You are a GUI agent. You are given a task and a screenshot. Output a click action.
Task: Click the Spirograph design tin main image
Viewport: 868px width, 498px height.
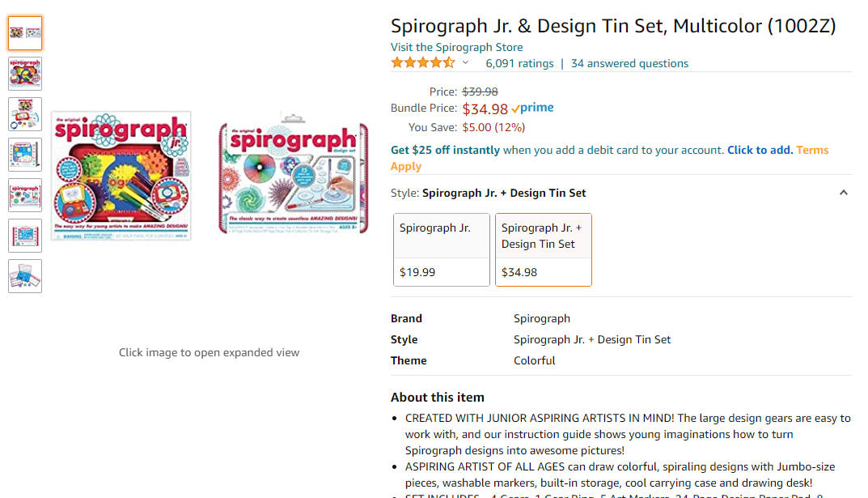[294, 173]
